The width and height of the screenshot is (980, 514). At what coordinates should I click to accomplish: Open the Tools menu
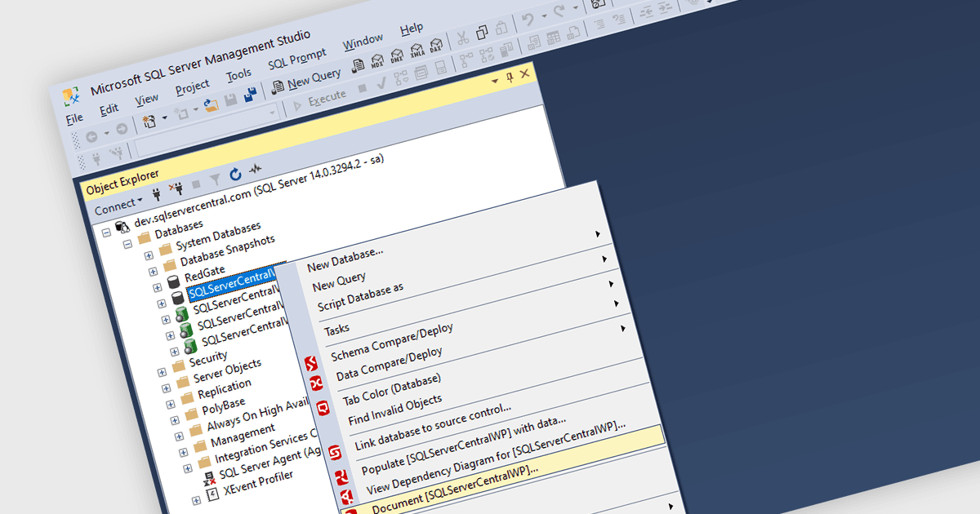pos(239,75)
